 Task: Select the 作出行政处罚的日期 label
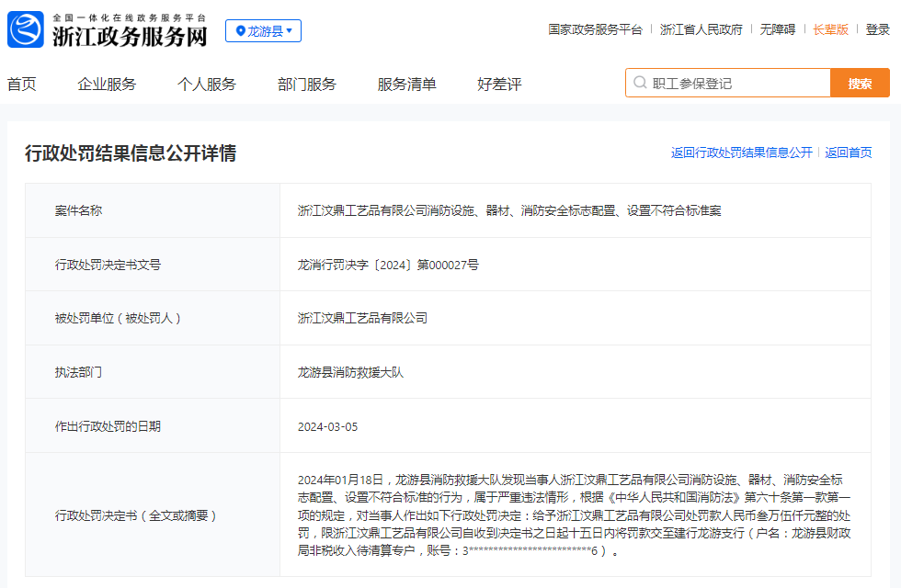tap(108, 426)
